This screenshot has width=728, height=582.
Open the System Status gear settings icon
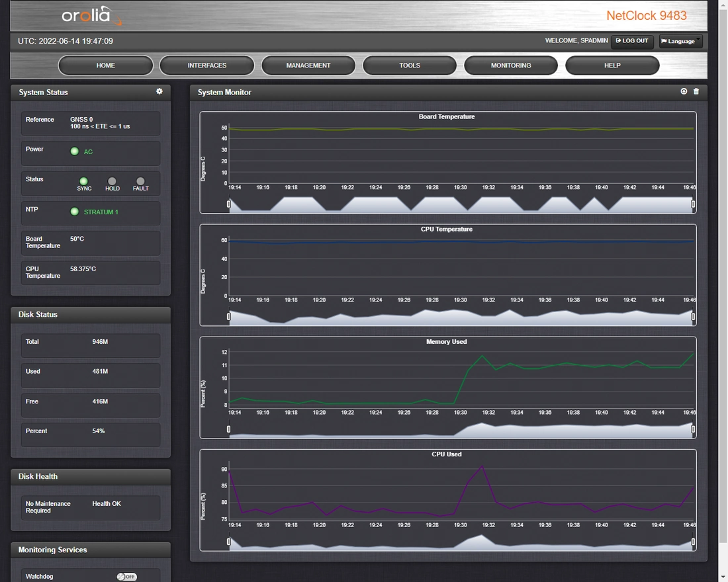click(159, 91)
